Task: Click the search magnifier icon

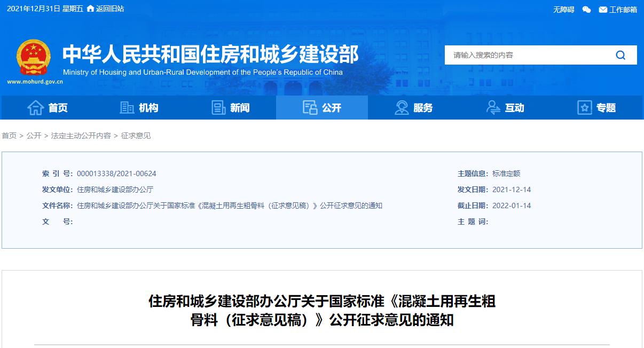Action: pos(621,55)
